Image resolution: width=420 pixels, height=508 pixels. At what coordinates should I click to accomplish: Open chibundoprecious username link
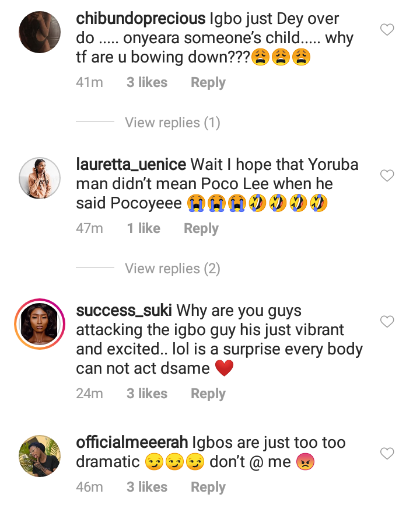(x=140, y=19)
